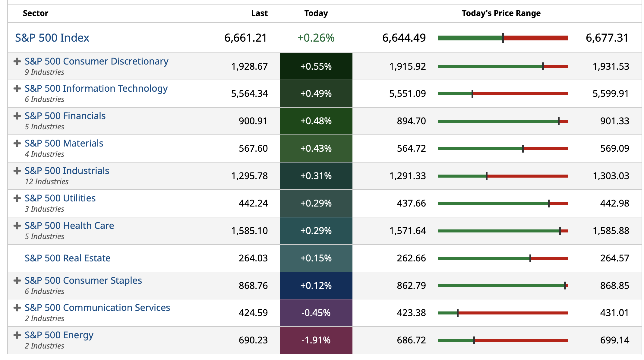Sort by the Today column header
Screen dimensions: 644x360
point(316,13)
